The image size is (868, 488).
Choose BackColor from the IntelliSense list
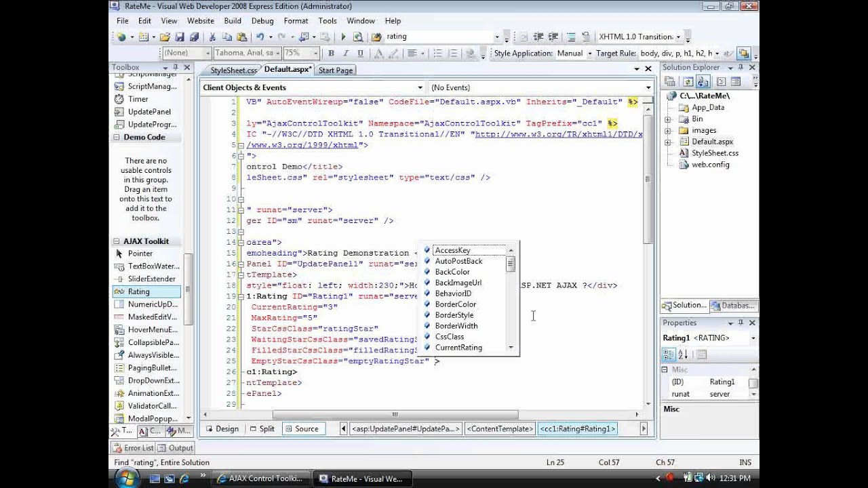452,272
